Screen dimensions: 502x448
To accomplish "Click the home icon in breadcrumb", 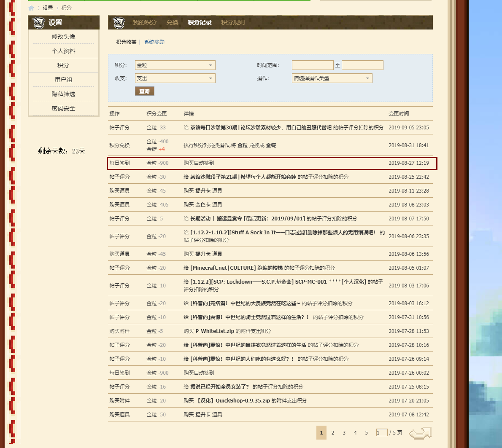I will [x=31, y=8].
